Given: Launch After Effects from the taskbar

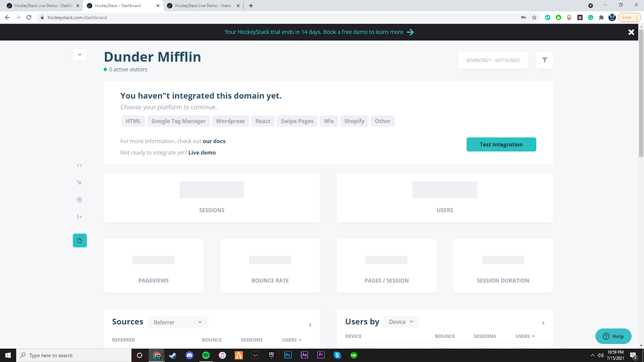Looking at the screenshot, I should (x=304, y=355).
